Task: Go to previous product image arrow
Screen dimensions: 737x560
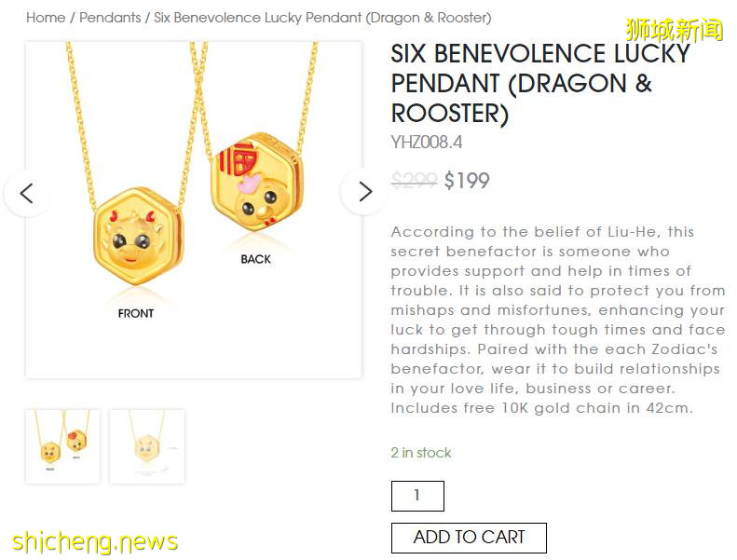Action: click(x=27, y=193)
